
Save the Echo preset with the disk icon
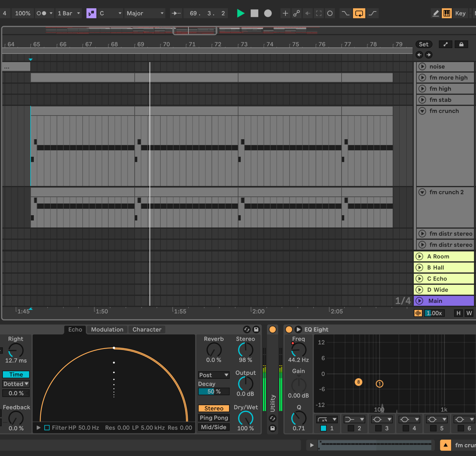pyautogui.click(x=256, y=329)
